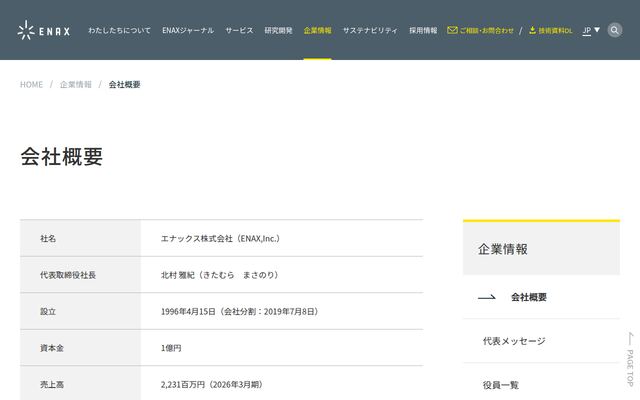The height and width of the screenshot is (400, 640).
Task: Click the 1億円 value
Action: (x=171, y=348)
